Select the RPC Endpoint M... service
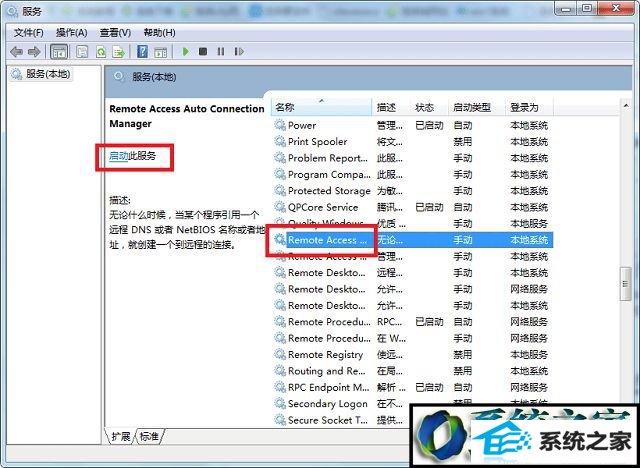The height and width of the screenshot is (468, 640). coord(412,387)
